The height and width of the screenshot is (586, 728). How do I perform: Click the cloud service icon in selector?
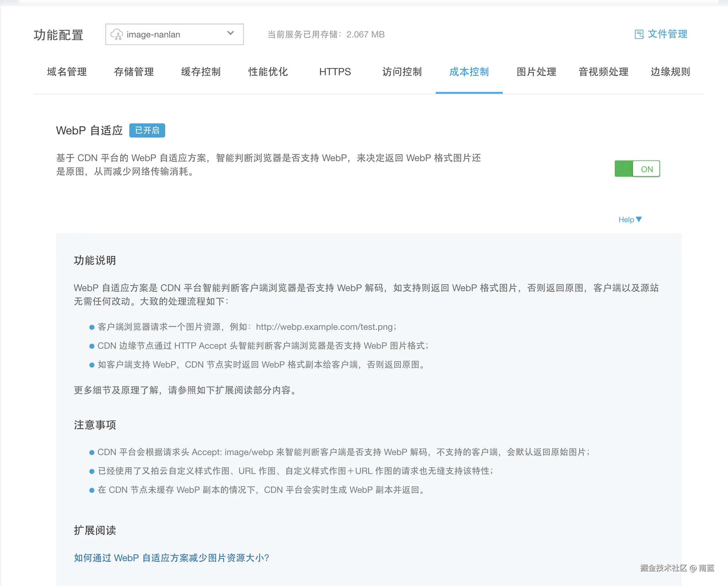tap(116, 34)
